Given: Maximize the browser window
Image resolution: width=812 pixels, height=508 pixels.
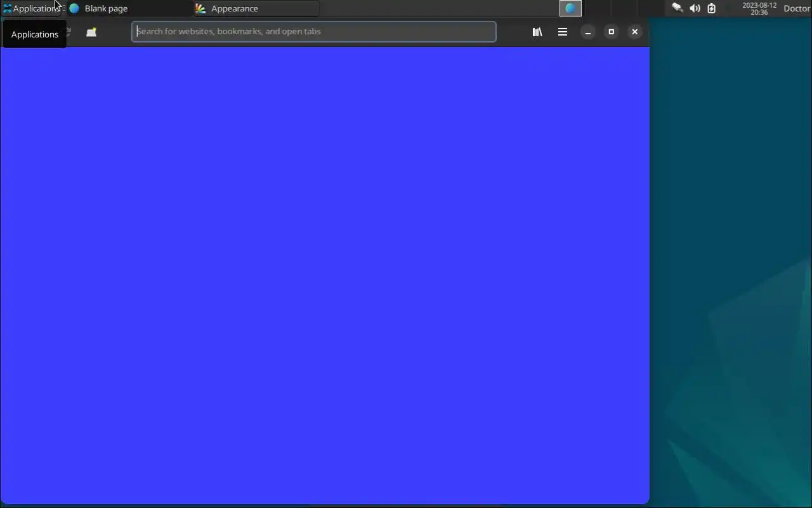Looking at the screenshot, I should (612, 32).
